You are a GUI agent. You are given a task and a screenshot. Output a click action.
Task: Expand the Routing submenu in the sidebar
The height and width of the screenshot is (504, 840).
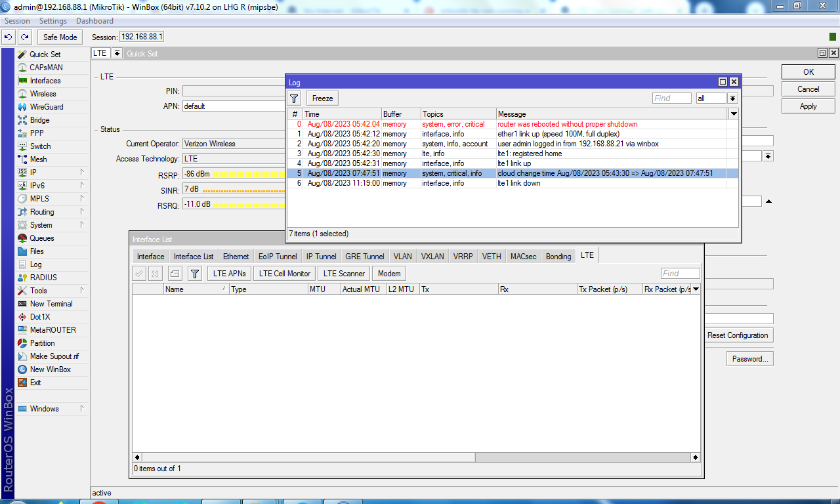83,212
